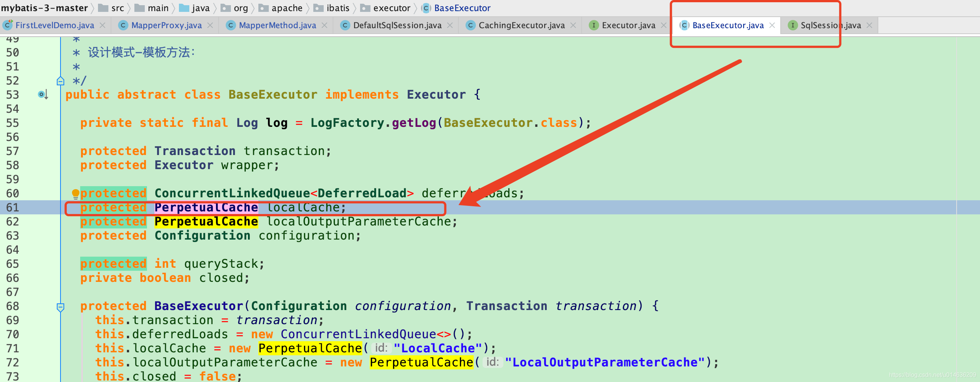
Task: Click the yellow intention bulb at line 60
Action: 75,194
